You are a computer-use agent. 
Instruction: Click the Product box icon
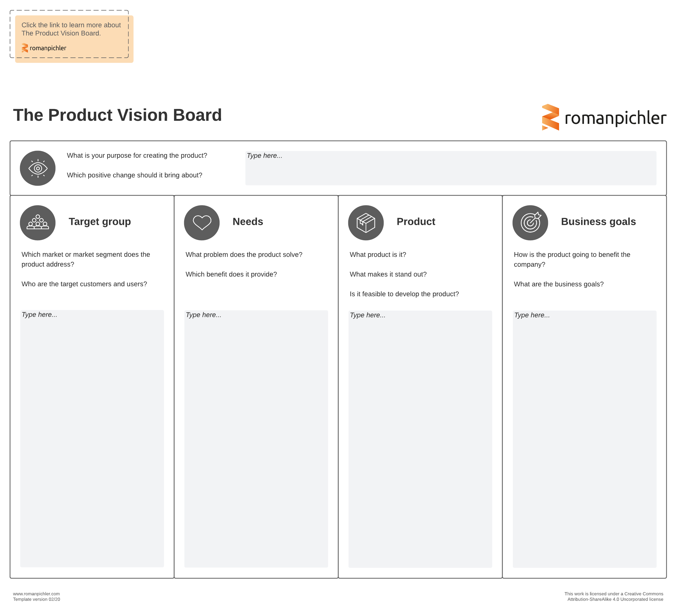[x=366, y=222]
